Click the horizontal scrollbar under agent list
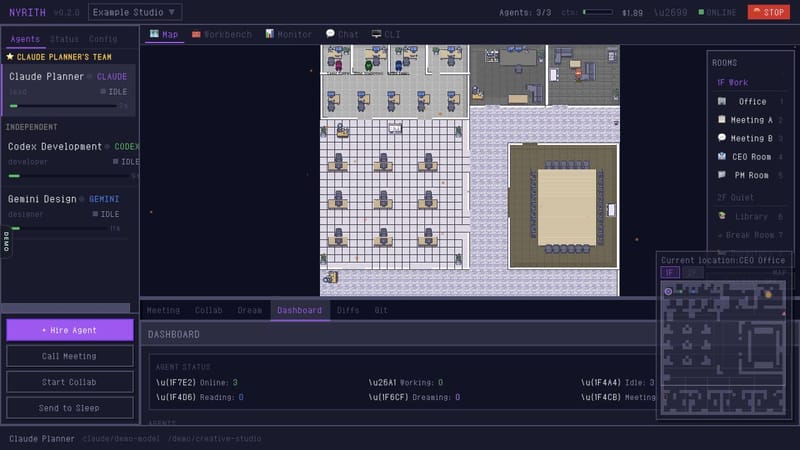The width and height of the screenshot is (800, 450). tap(66, 308)
